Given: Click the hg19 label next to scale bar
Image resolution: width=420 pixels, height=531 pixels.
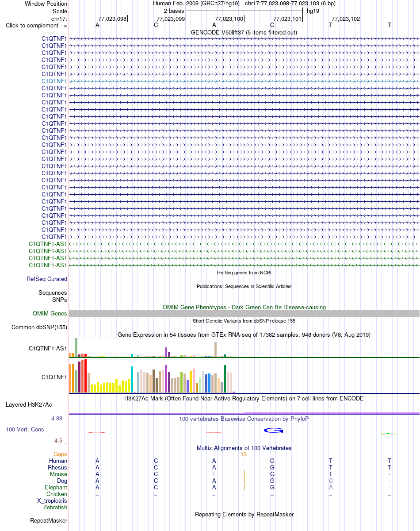Looking at the screenshot, I should [x=313, y=11].
